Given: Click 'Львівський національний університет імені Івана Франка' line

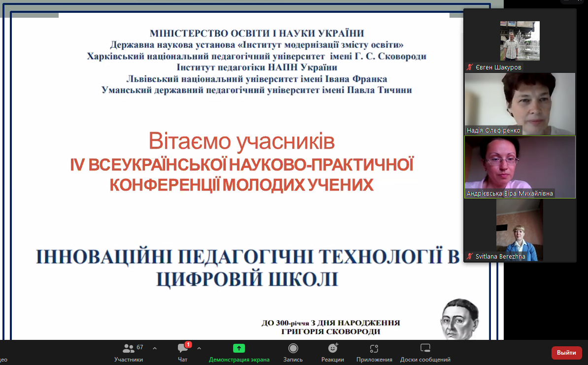Looking at the screenshot, I should [x=257, y=79].
